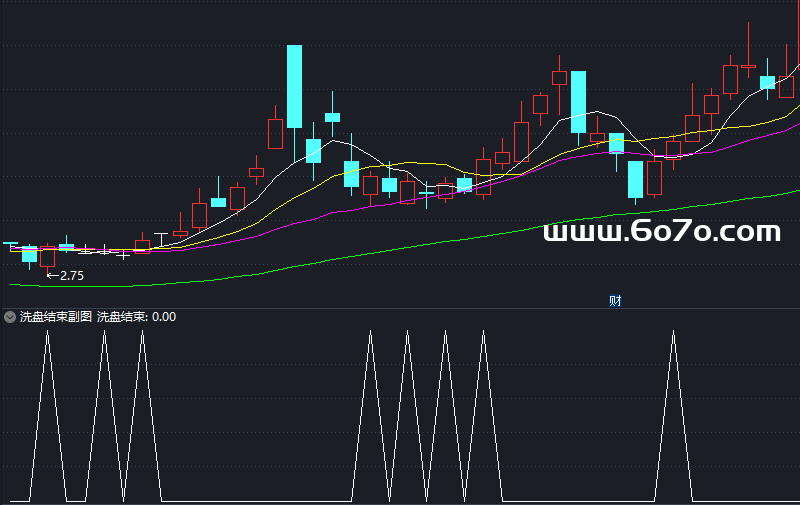
Task: Collapse the 洗盘结束副图 indicator dropdown arrow
Action: tap(10, 317)
